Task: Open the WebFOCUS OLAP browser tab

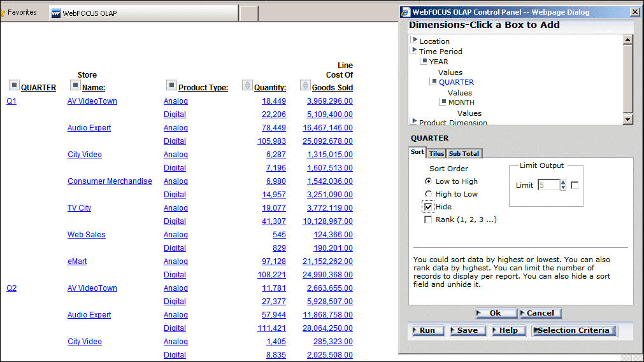Action: tap(144, 13)
